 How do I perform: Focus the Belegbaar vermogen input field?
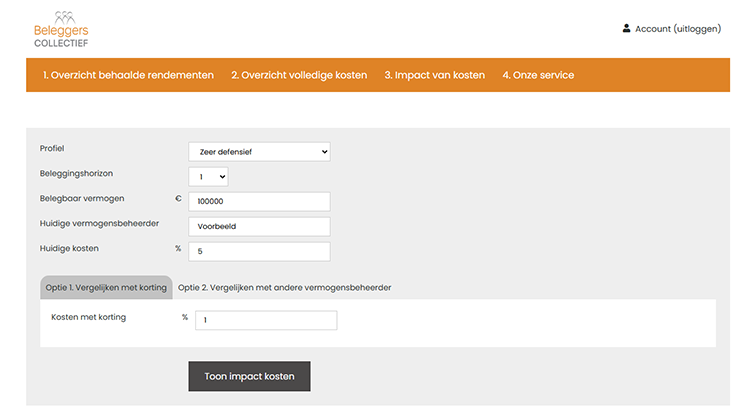(259, 201)
